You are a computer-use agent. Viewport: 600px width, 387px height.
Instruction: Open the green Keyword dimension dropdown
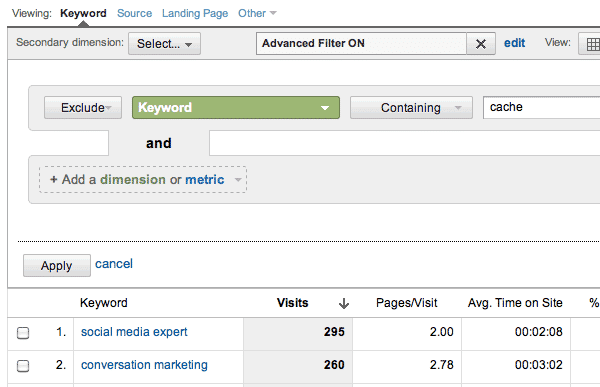click(x=236, y=108)
